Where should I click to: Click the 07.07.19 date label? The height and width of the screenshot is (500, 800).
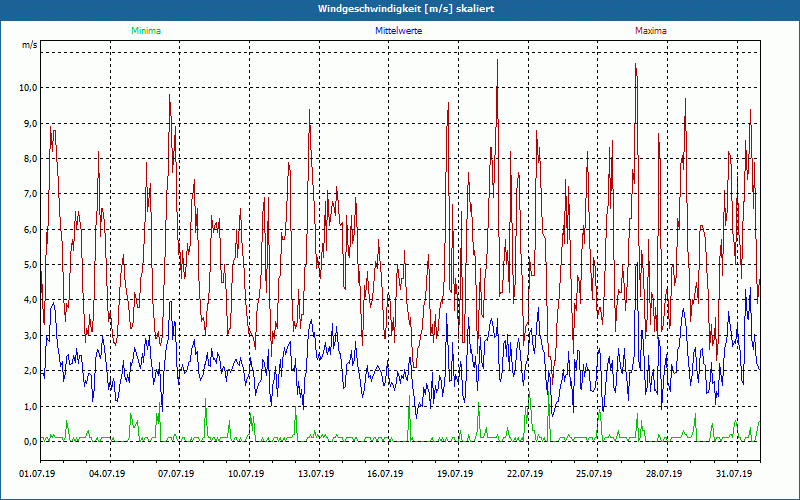click(x=176, y=474)
